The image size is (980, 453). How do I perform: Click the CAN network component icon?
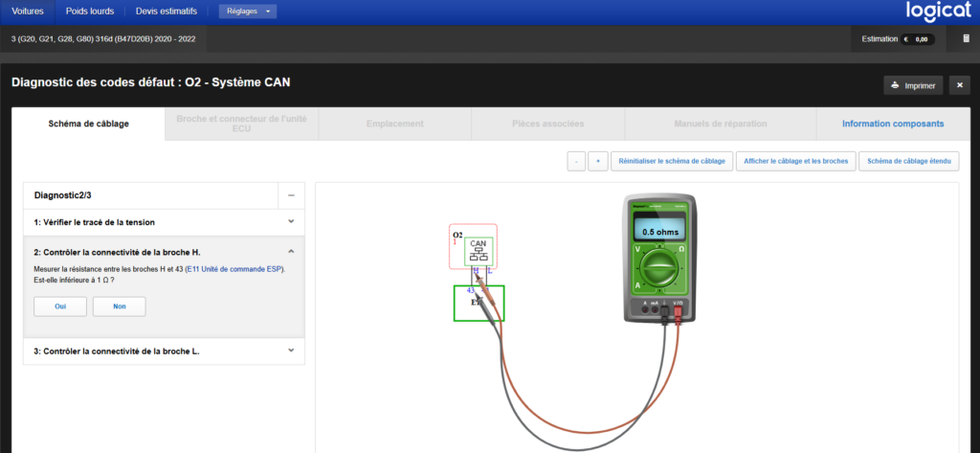click(x=479, y=252)
